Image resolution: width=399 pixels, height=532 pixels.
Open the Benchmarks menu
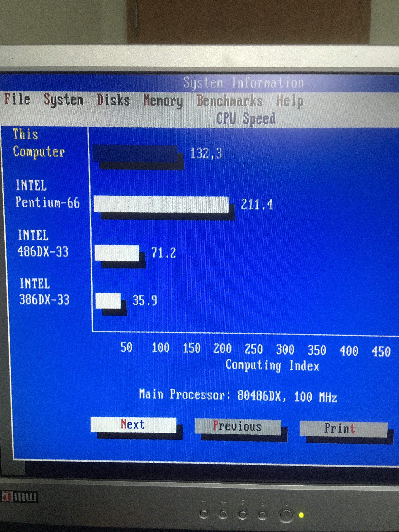coord(230,101)
